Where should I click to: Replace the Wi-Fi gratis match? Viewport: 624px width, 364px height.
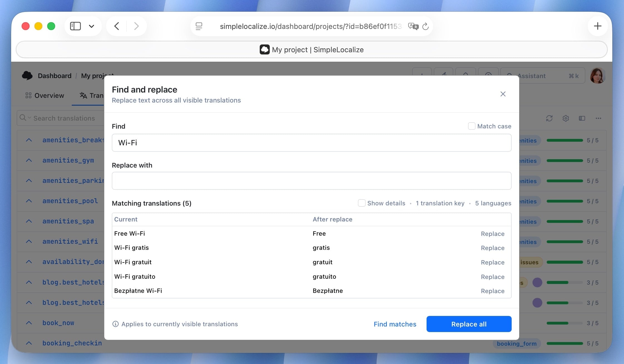point(492,248)
